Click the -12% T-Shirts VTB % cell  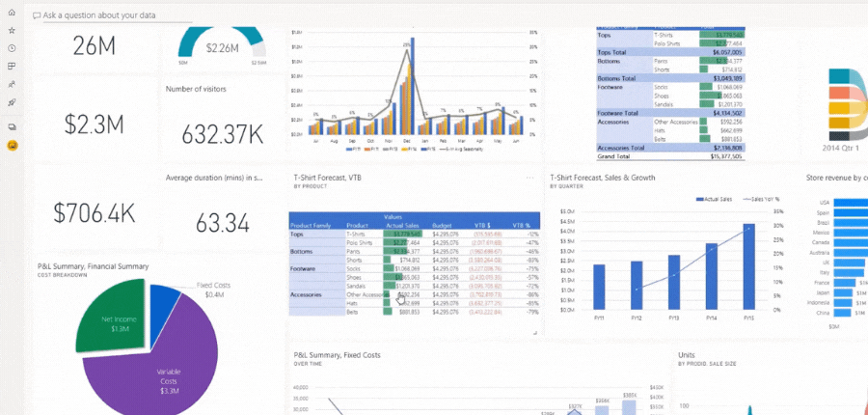pyautogui.click(x=533, y=235)
